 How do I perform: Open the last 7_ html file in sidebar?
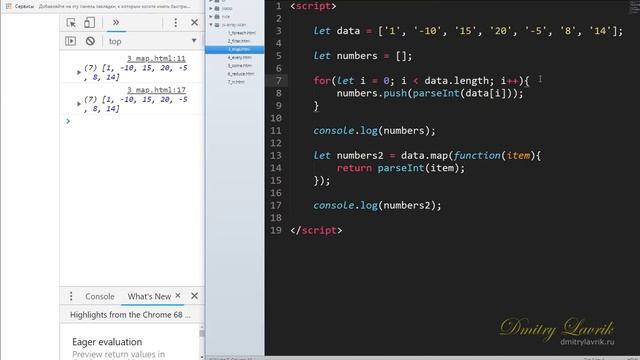[236, 82]
